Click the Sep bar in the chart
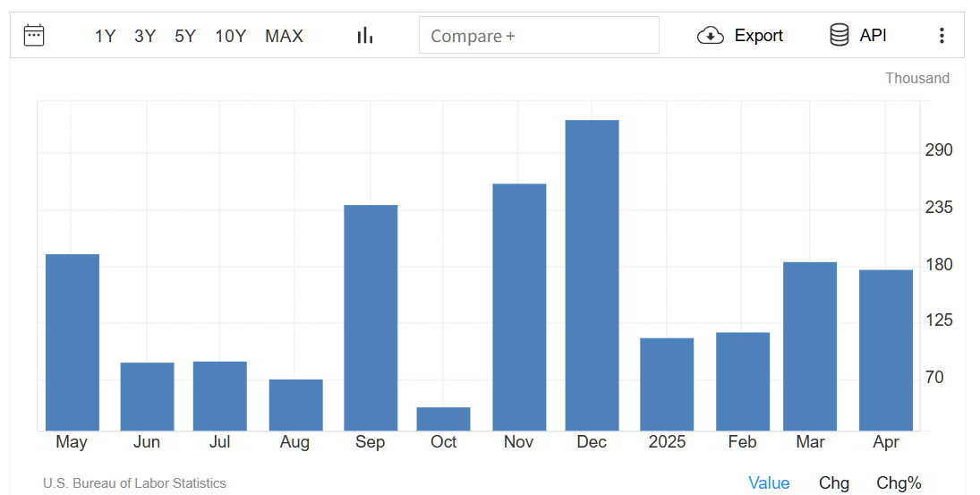The image size is (980, 495). click(371, 318)
